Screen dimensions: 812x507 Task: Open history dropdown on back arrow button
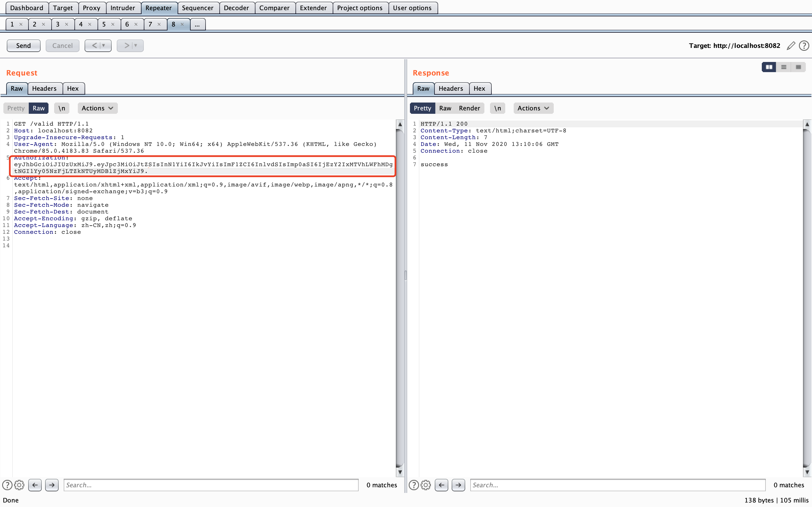coord(104,45)
